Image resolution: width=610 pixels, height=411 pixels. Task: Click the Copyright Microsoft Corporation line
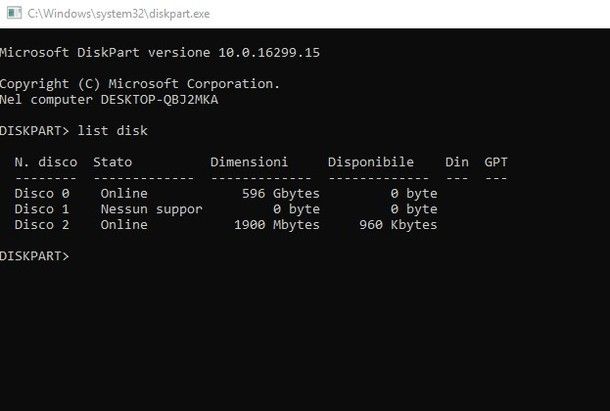tap(140, 83)
